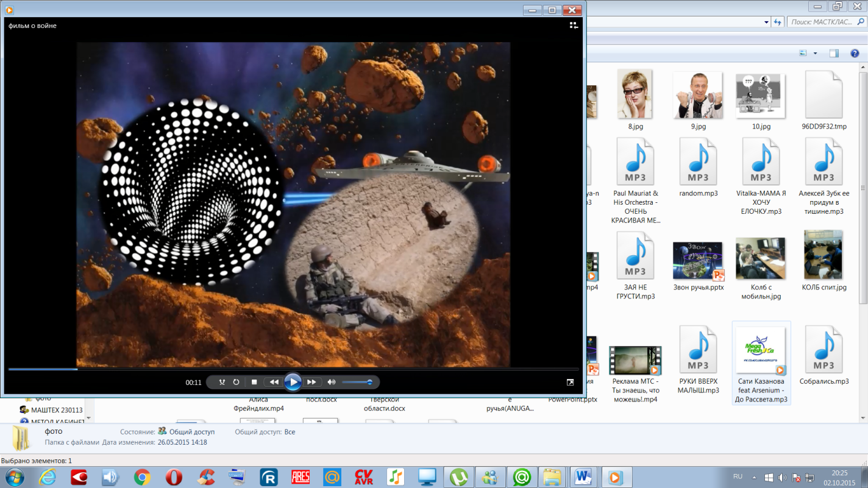
Task: Open speaker icon in taskbar
Action: (110, 476)
